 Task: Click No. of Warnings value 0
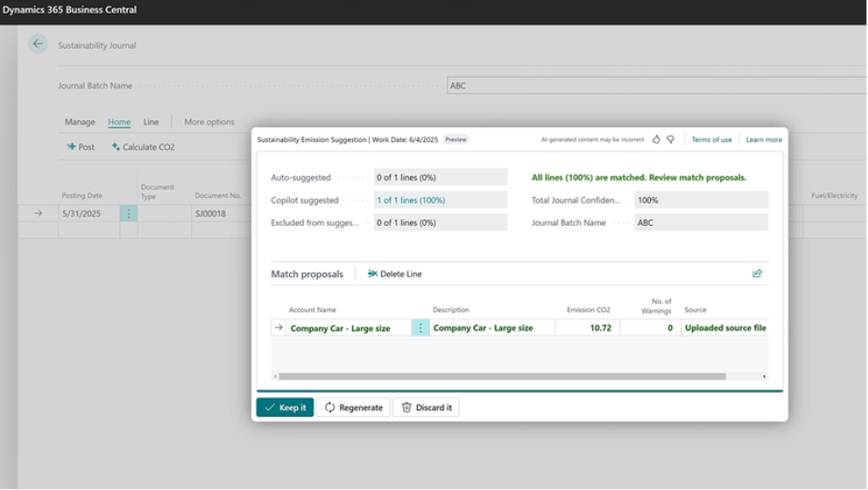coord(650,328)
